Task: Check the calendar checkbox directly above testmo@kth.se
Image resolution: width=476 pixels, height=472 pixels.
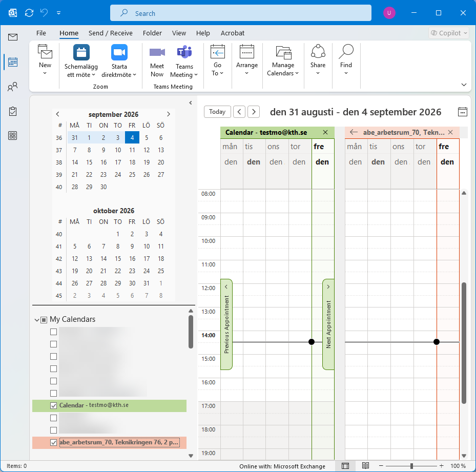Action: point(53,394)
